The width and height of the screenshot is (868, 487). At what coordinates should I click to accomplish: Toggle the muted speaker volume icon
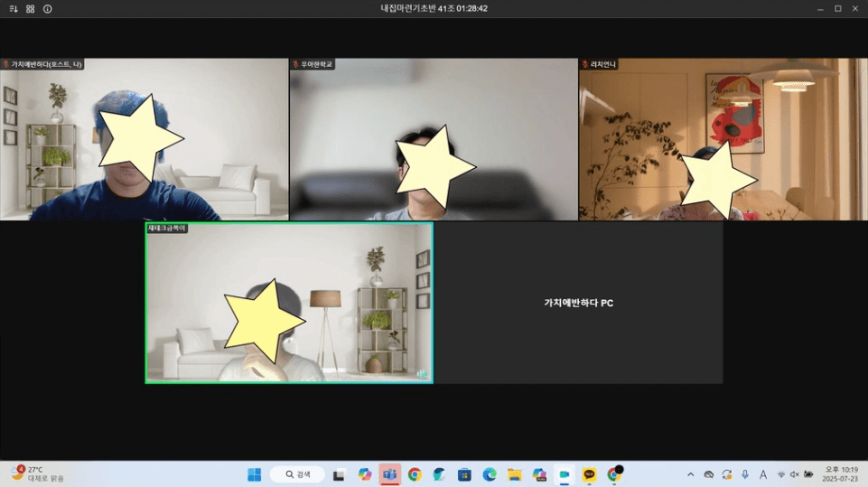coord(794,474)
